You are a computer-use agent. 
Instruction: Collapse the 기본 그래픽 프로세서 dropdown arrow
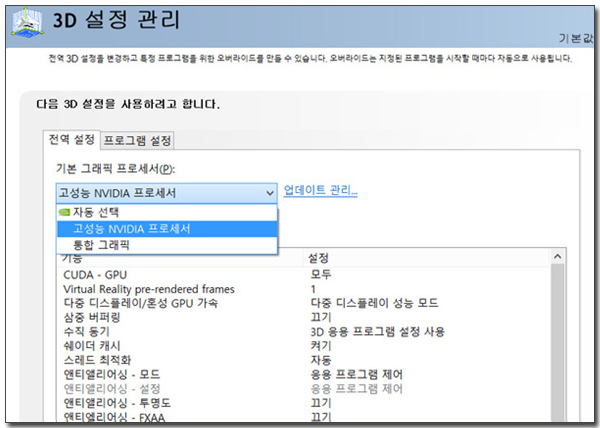[269, 192]
